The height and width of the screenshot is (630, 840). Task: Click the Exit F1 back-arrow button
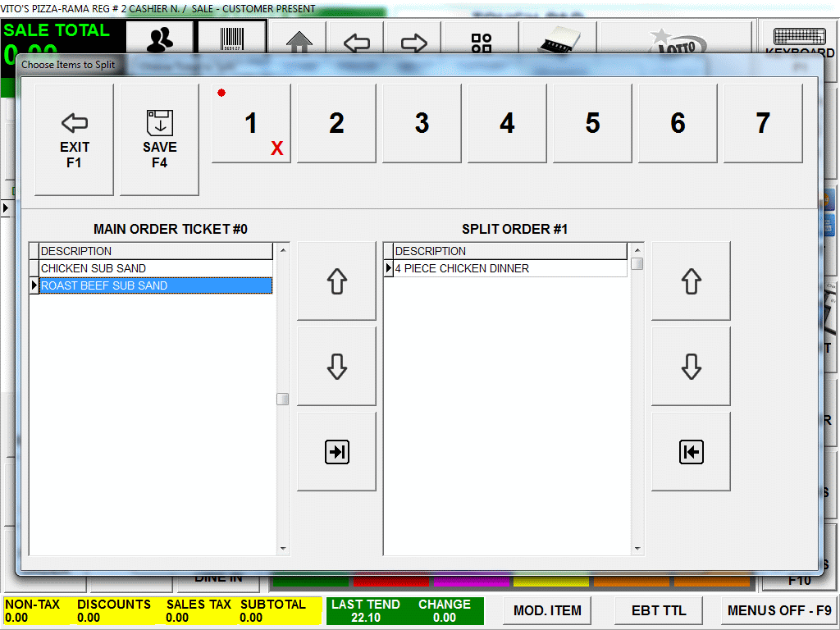(74, 139)
